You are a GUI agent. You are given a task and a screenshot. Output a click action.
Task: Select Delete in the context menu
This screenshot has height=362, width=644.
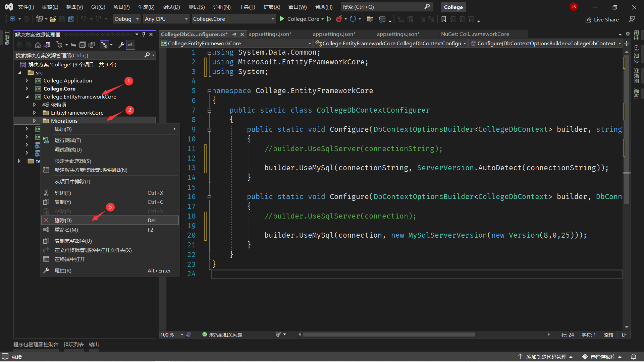[x=63, y=220]
